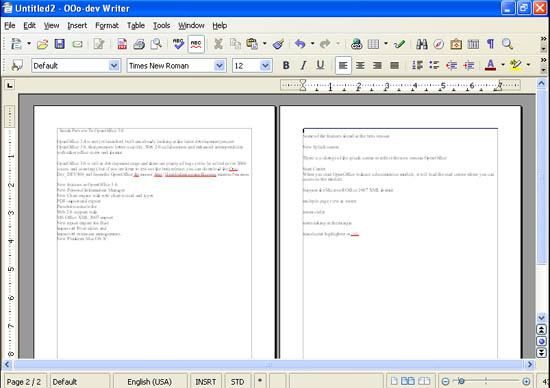The image size is (550, 388).
Task: Expand the font size 12 dropdown
Action: [x=266, y=66]
